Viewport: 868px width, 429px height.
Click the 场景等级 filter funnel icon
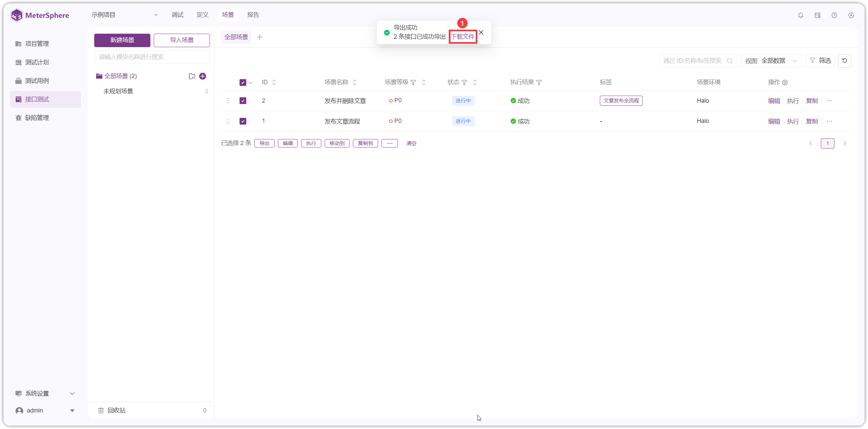click(413, 82)
